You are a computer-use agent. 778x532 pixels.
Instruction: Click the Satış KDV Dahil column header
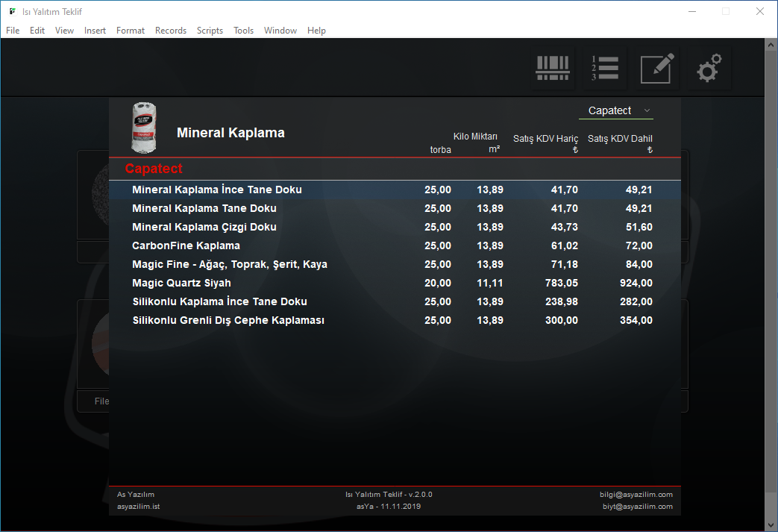620,139
